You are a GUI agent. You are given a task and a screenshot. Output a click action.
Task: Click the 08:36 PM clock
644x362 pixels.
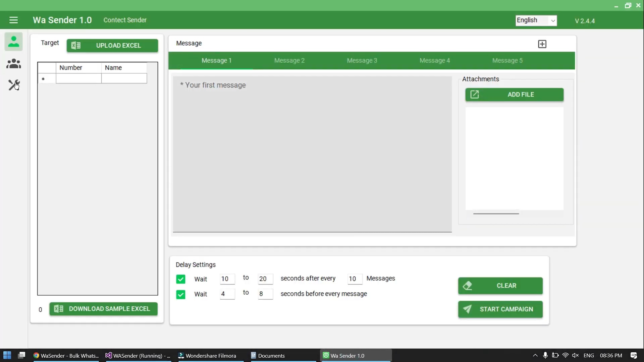pyautogui.click(x=611, y=355)
